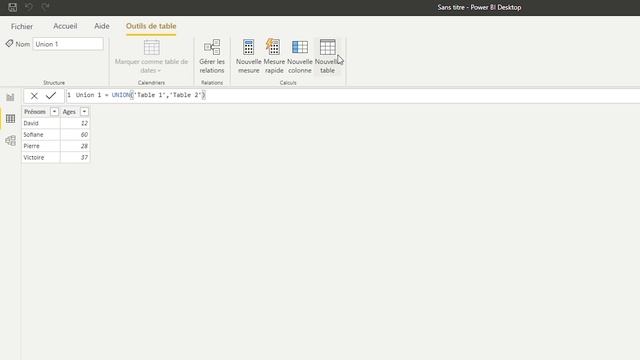Screen dimensions: 640x360
Task: Redo the last action
Action: [x=45, y=7]
